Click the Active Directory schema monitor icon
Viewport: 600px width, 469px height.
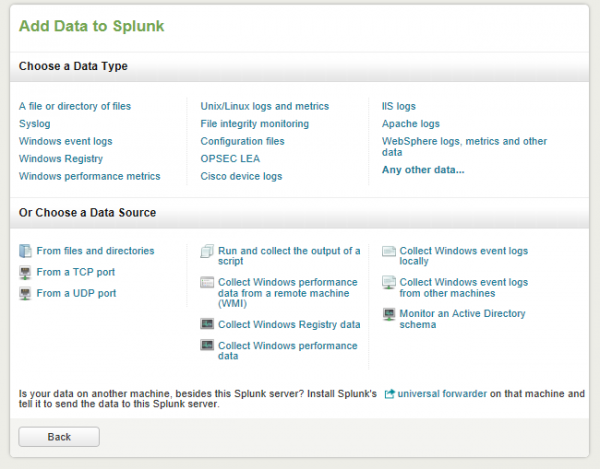tap(389, 314)
